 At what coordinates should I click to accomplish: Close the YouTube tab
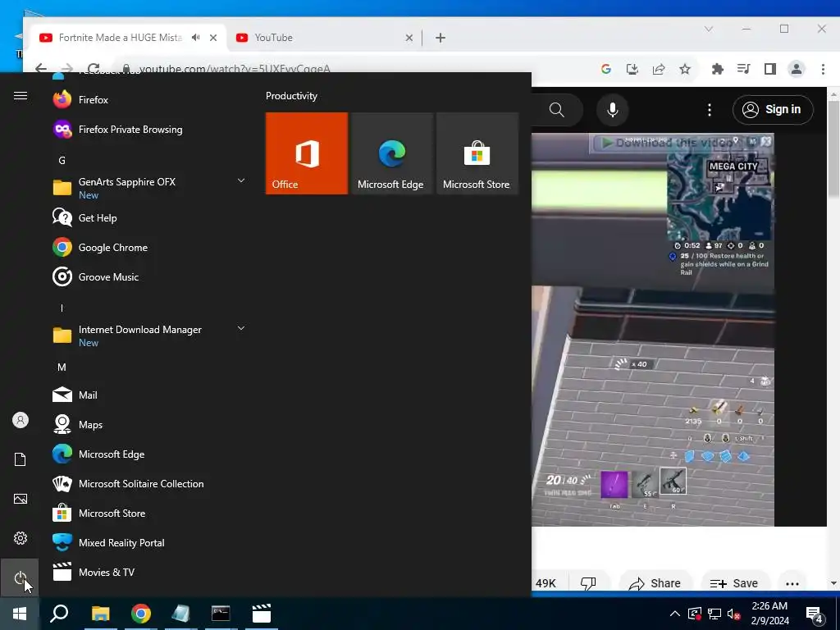click(409, 38)
